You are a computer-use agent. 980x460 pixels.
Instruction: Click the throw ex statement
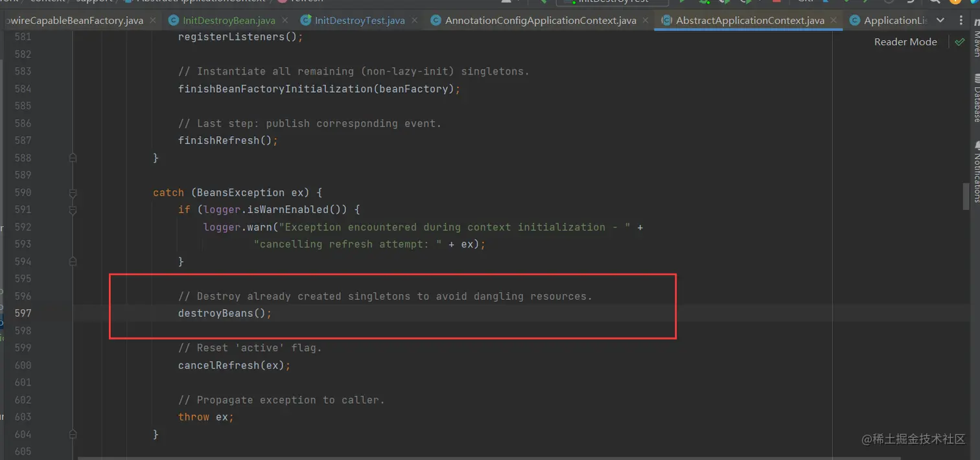click(205, 417)
